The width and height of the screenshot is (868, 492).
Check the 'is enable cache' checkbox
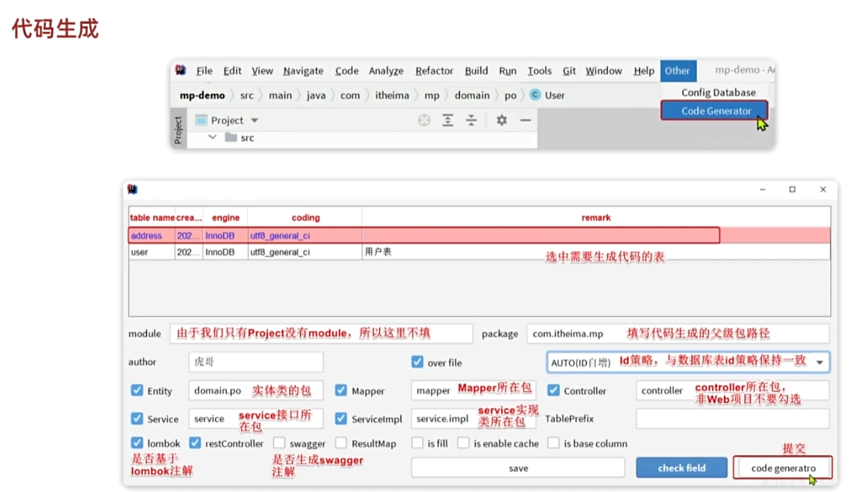point(464,443)
